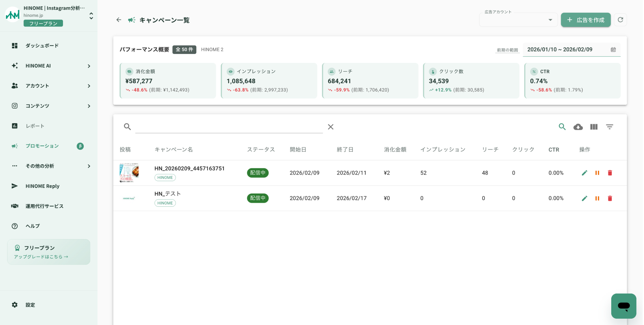Click the キャンペーン名 column header
644x325 pixels.
click(174, 149)
